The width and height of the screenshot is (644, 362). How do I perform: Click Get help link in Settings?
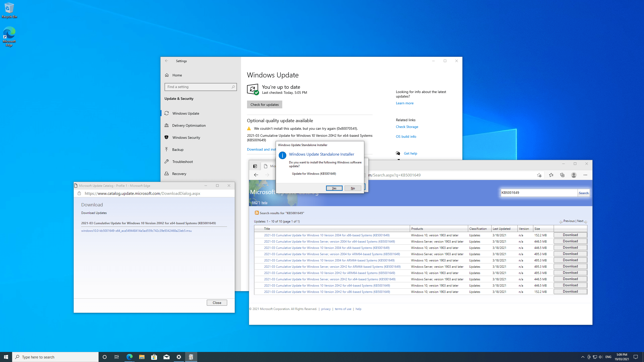(x=410, y=153)
